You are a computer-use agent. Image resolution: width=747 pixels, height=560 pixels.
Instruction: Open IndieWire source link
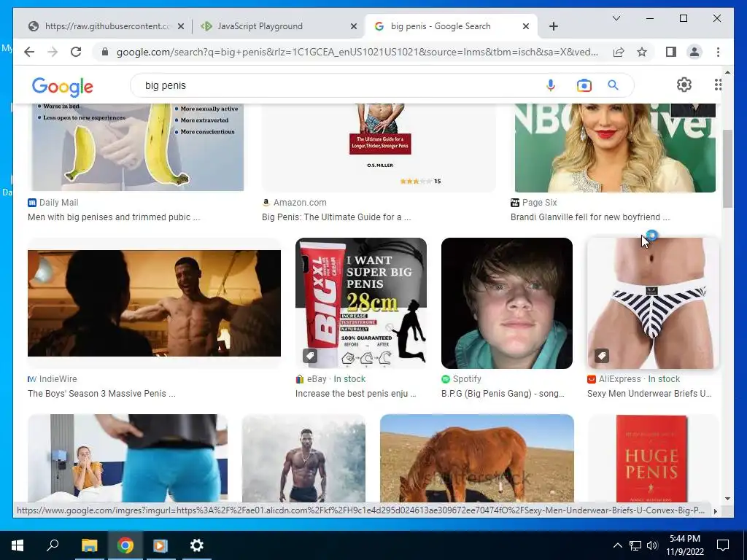coord(53,379)
